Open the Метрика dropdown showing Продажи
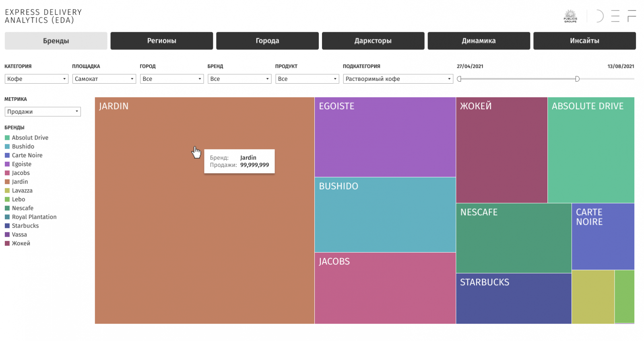644x341 pixels. coord(43,112)
